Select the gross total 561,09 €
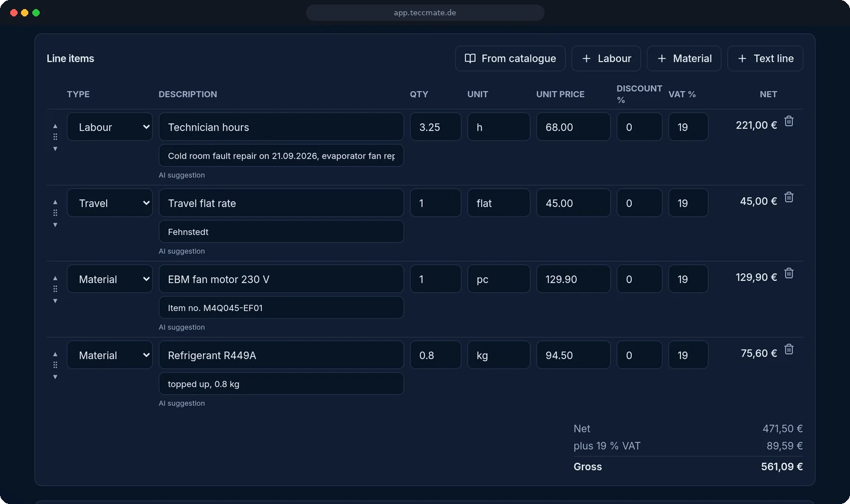 (x=782, y=467)
